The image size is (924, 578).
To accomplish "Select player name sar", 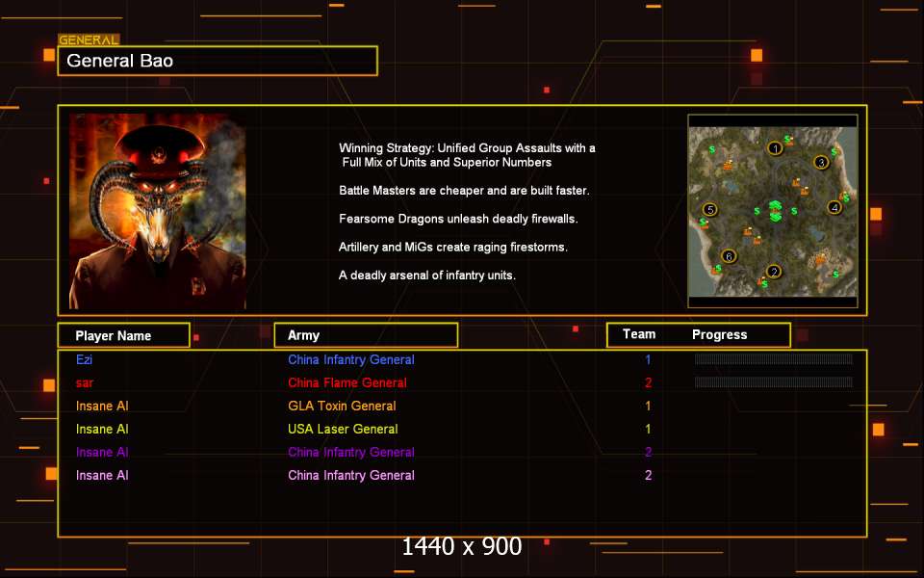I will click(x=85, y=383).
